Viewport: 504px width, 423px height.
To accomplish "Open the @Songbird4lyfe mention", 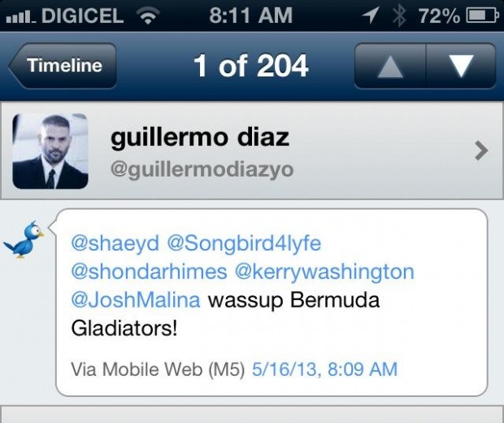I will click(x=244, y=243).
